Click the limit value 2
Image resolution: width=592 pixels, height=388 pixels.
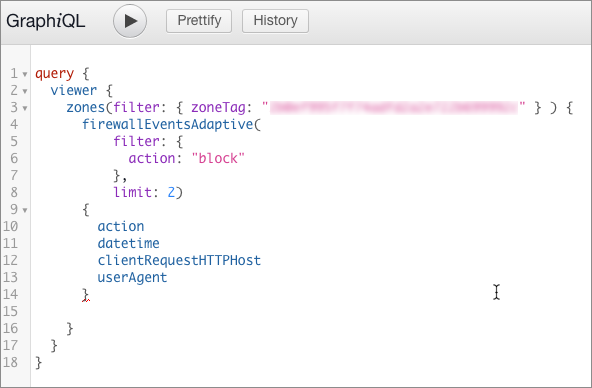(171, 192)
